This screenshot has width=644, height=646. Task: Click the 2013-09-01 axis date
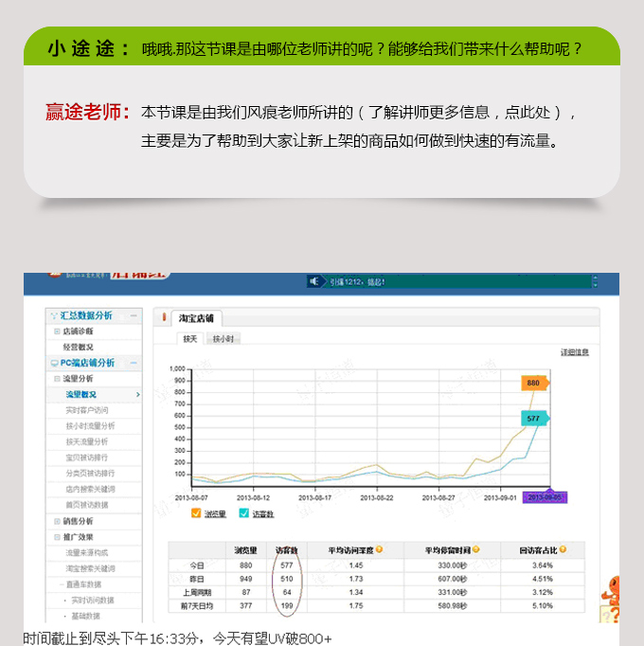pos(500,497)
